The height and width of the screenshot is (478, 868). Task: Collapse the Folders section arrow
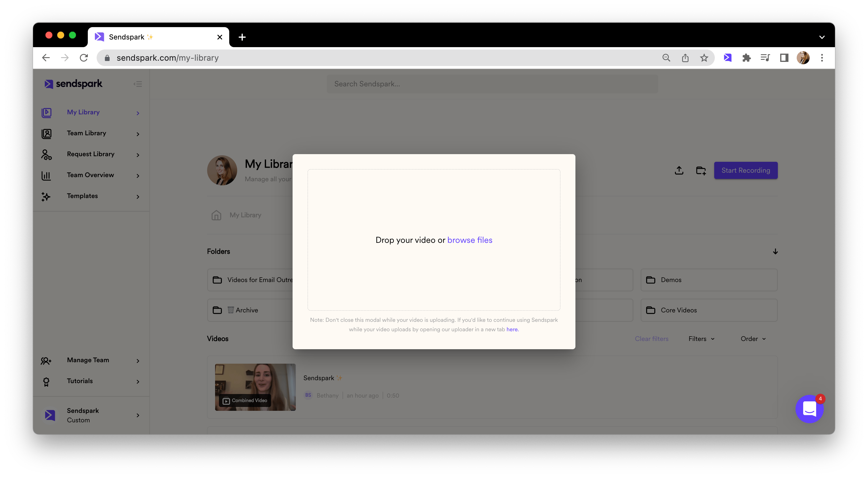pos(775,251)
